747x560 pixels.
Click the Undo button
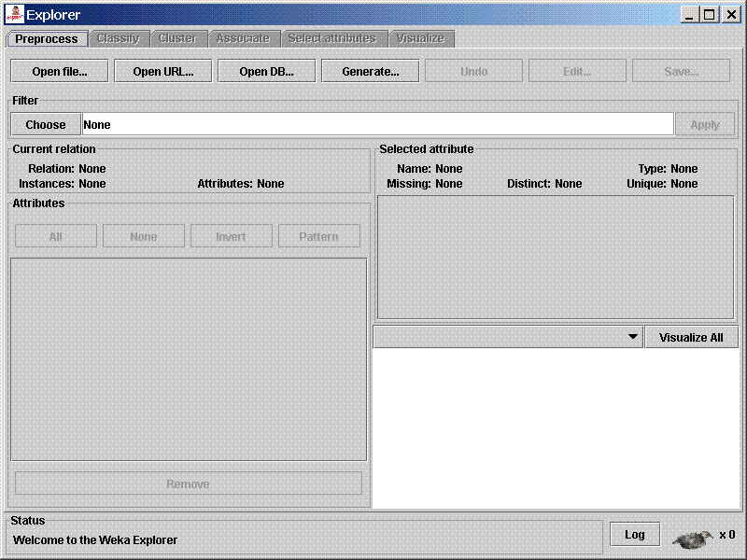(x=473, y=72)
